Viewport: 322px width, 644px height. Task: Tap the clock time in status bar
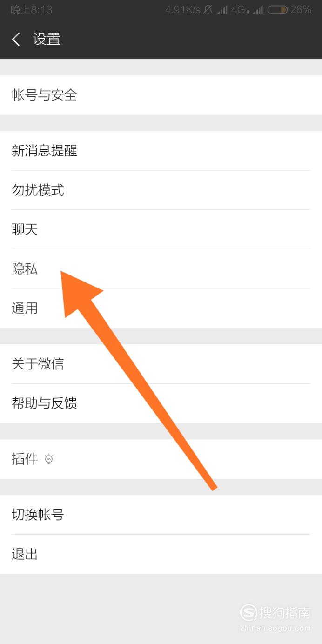coord(31,10)
